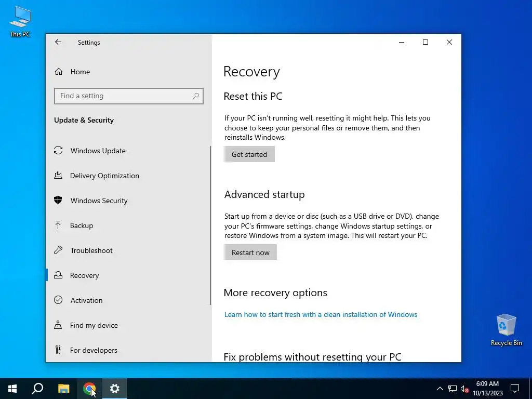The height and width of the screenshot is (399, 532).
Task: Open the Windows Start menu
Action: click(x=12, y=389)
